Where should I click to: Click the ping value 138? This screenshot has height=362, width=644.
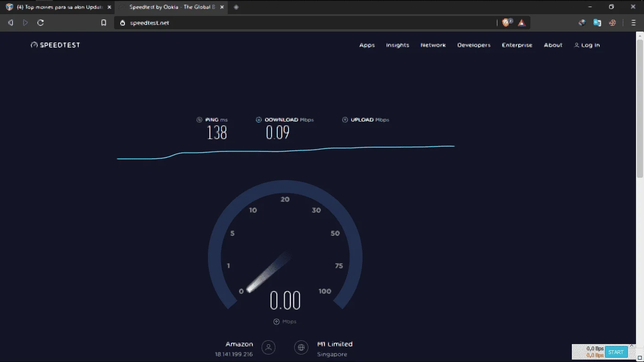[x=217, y=133]
